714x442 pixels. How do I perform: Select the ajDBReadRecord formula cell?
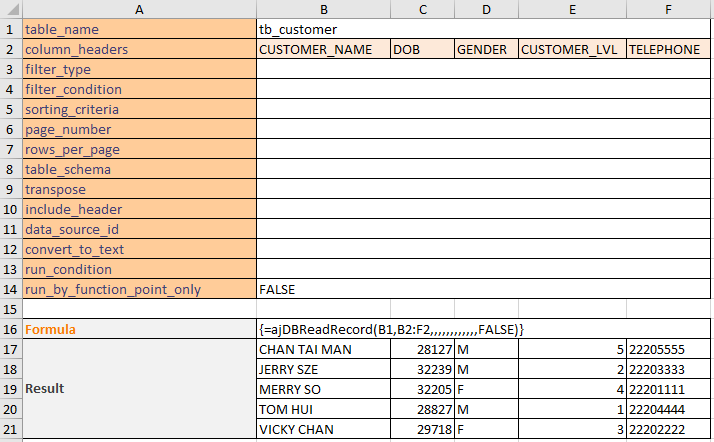[483, 329]
